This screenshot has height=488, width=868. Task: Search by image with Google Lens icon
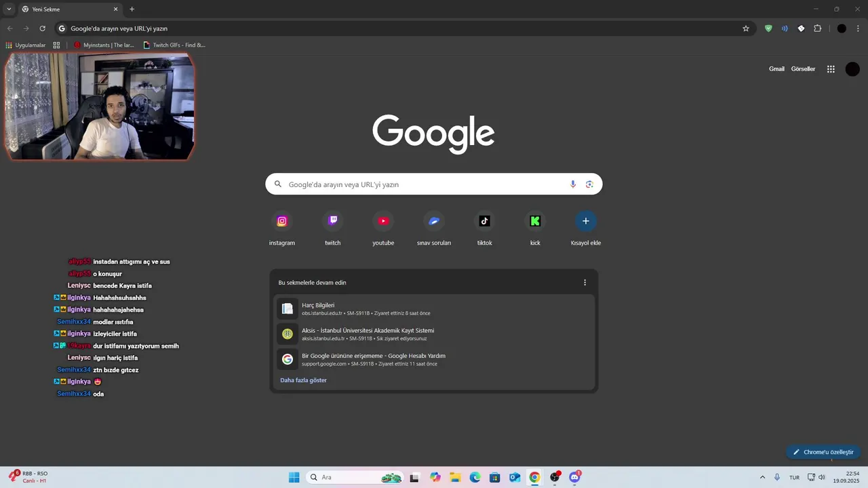coord(589,184)
